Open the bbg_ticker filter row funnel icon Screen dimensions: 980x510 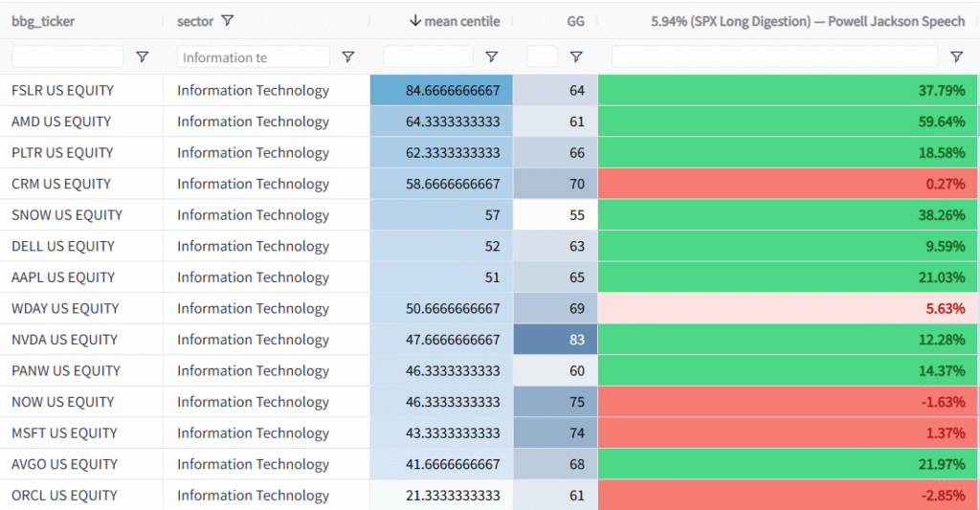[143, 57]
